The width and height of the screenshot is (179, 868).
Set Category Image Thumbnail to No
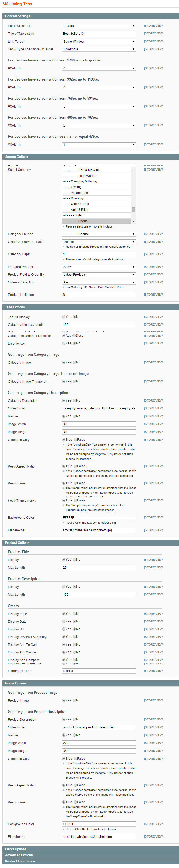[74, 381]
